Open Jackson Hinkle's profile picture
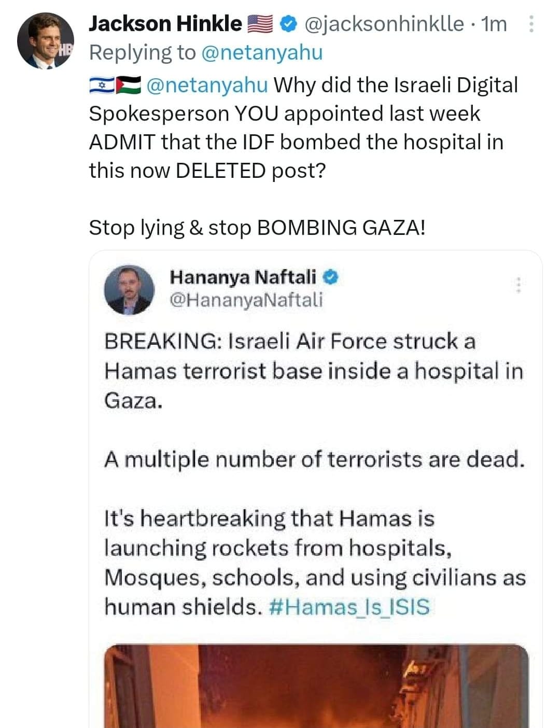This screenshot has height=728, width=560. tap(45, 40)
